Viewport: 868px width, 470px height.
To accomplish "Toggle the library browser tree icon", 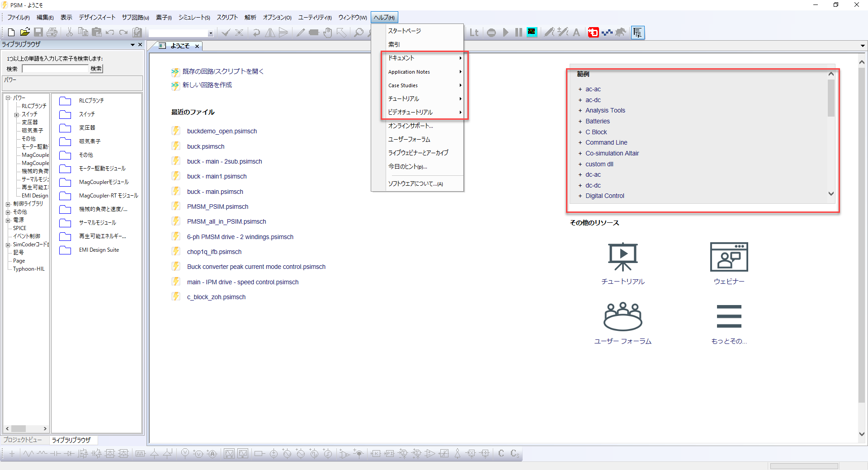I will point(637,33).
